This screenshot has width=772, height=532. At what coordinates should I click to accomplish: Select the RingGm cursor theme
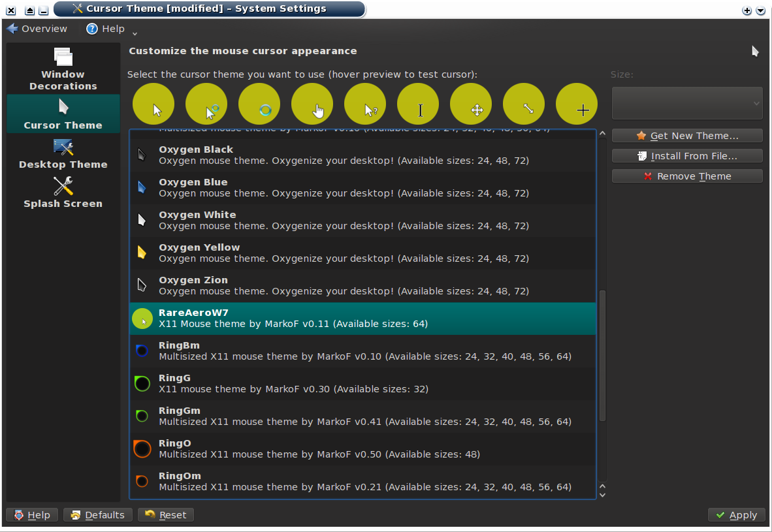(x=362, y=416)
